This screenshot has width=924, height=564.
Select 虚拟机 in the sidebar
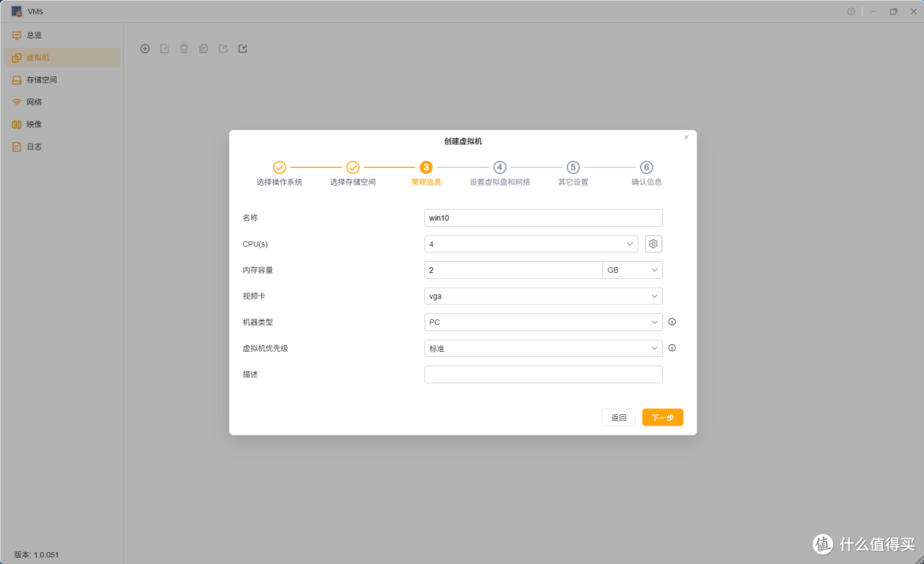click(62, 57)
